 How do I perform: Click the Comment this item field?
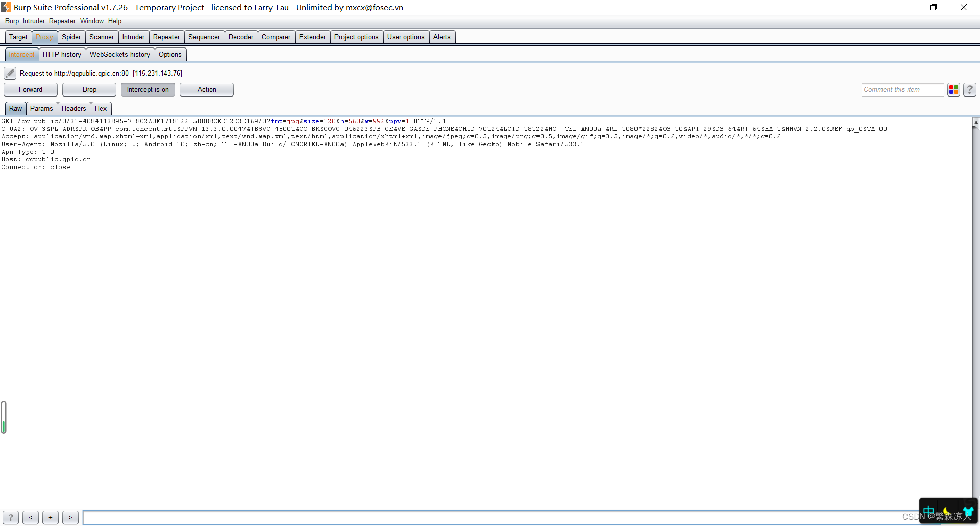tap(902, 89)
